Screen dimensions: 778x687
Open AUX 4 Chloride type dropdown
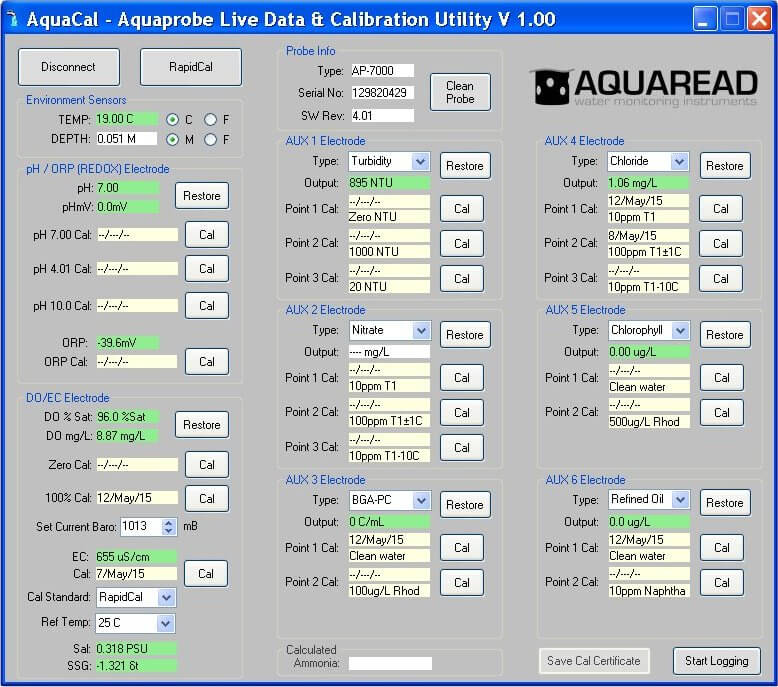click(x=679, y=161)
